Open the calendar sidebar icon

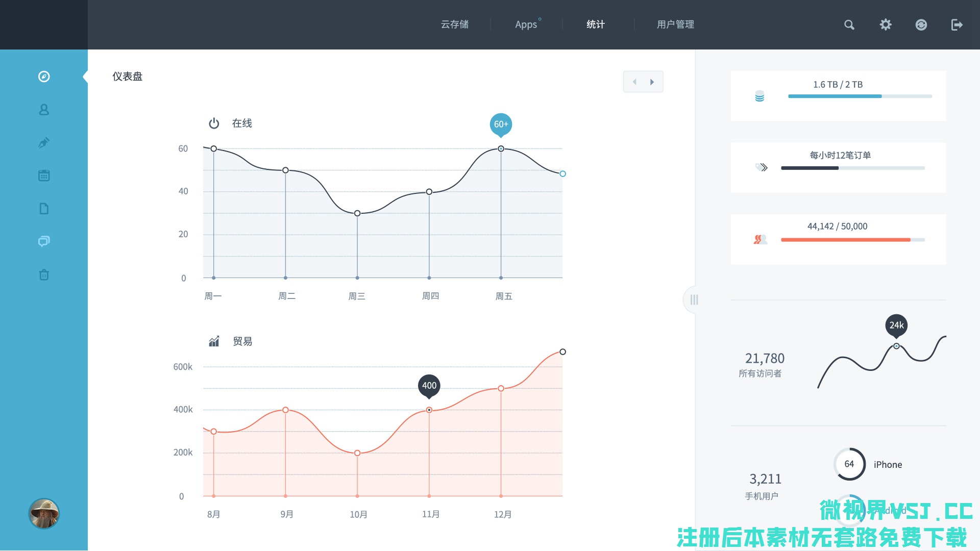tap(44, 176)
